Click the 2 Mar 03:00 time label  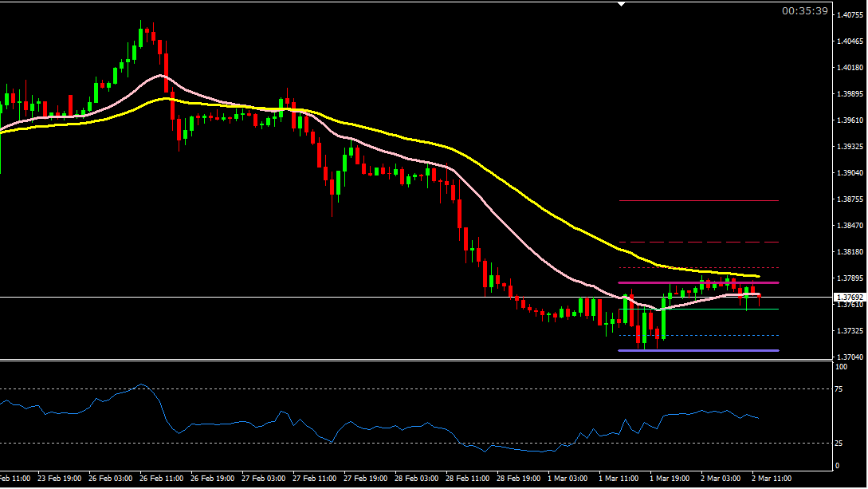(x=721, y=479)
